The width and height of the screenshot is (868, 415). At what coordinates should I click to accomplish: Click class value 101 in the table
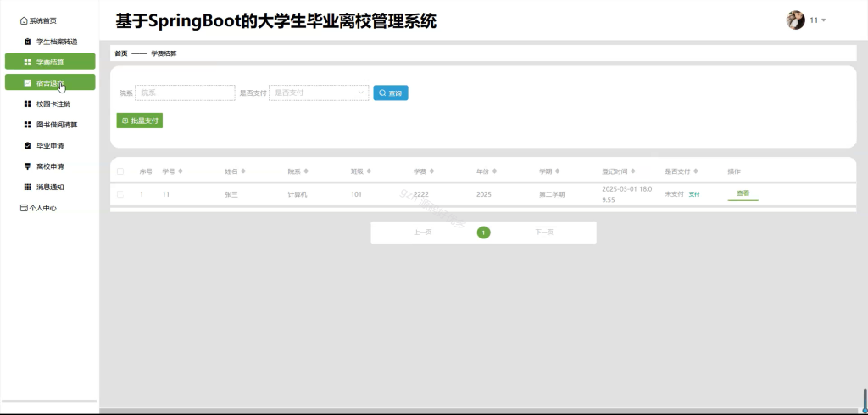356,194
